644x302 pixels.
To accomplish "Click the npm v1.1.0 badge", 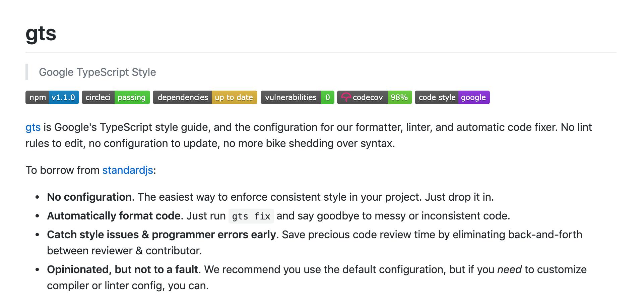I will pyautogui.click(x=52, y=97).
